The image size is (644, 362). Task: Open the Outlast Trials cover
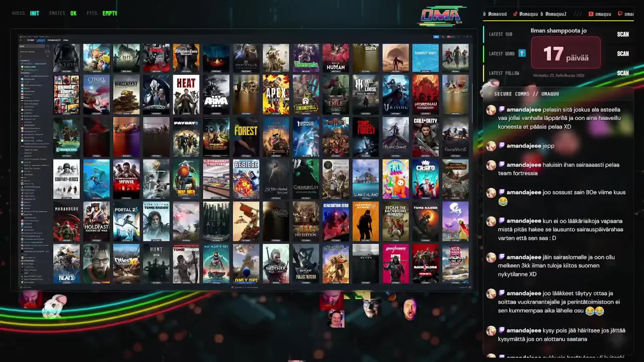[306, 263]
